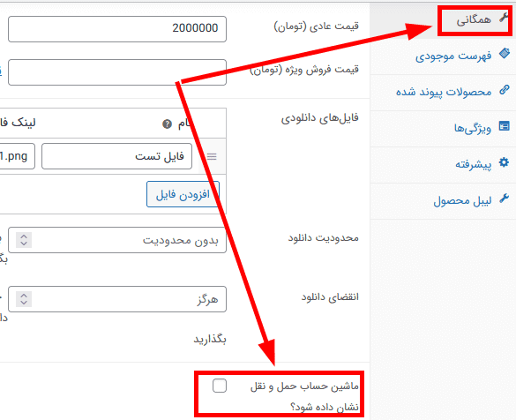Click the drag handle of فایل تست row
516x420 pixels.
(x=212, y=157)
